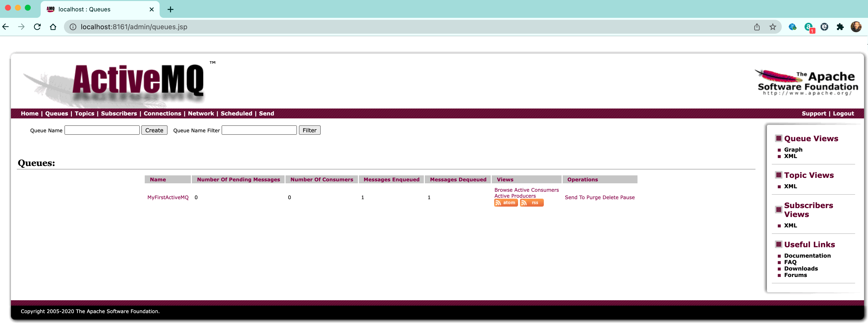Open the Send section
The height and width of the screenshot is (326, 868).
click(266, 113)
